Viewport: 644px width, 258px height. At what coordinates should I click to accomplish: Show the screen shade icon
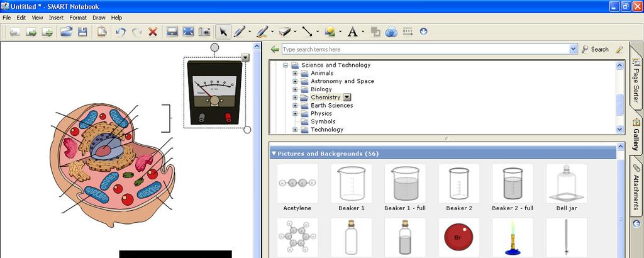point(172,31)
